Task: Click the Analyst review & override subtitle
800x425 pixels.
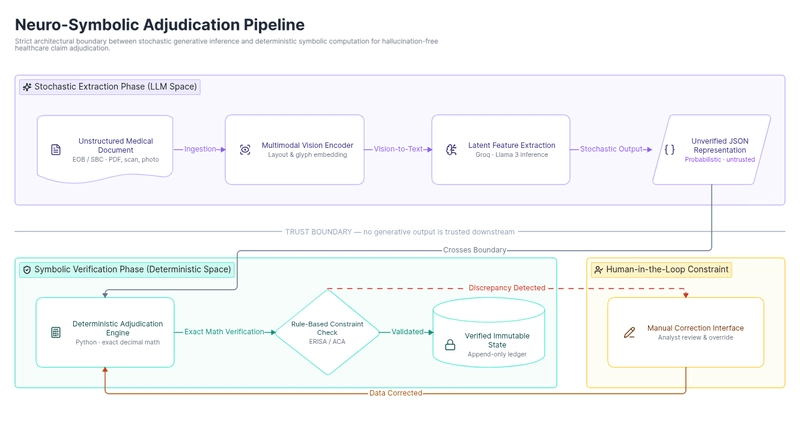Action: [x=695, y=338]
